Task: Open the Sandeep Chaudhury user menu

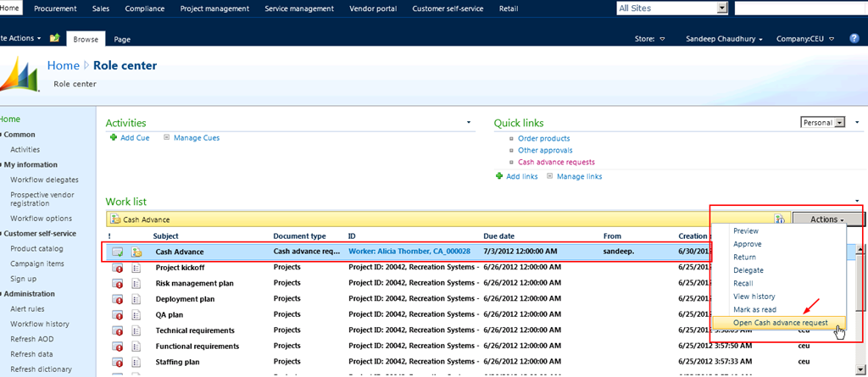Action: 725,39
